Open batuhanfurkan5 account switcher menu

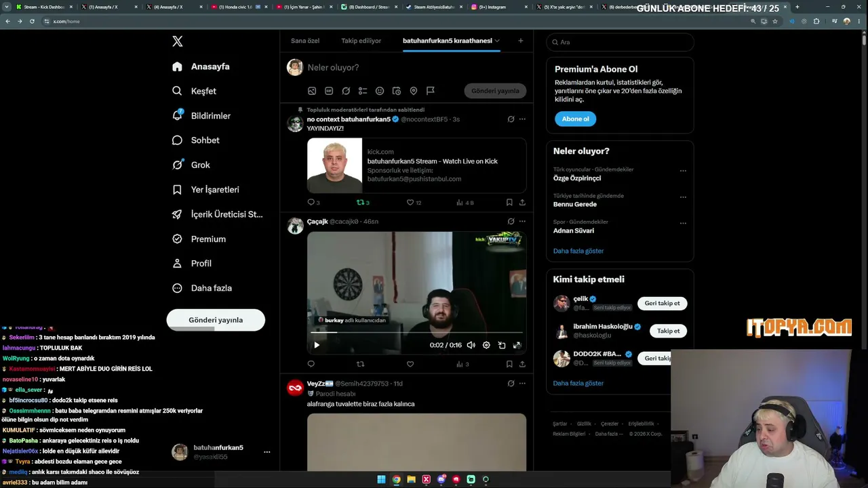(x=267, y=452)
